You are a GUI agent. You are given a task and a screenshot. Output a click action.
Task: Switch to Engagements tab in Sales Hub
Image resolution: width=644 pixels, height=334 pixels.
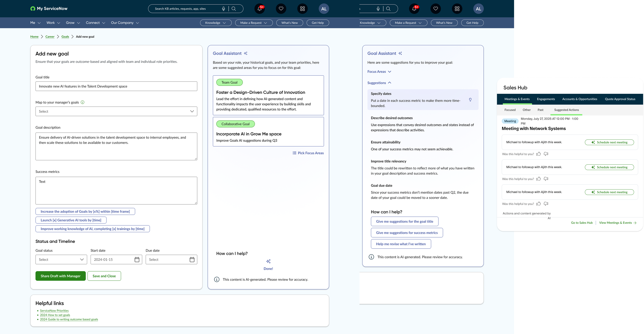point(546,99)
